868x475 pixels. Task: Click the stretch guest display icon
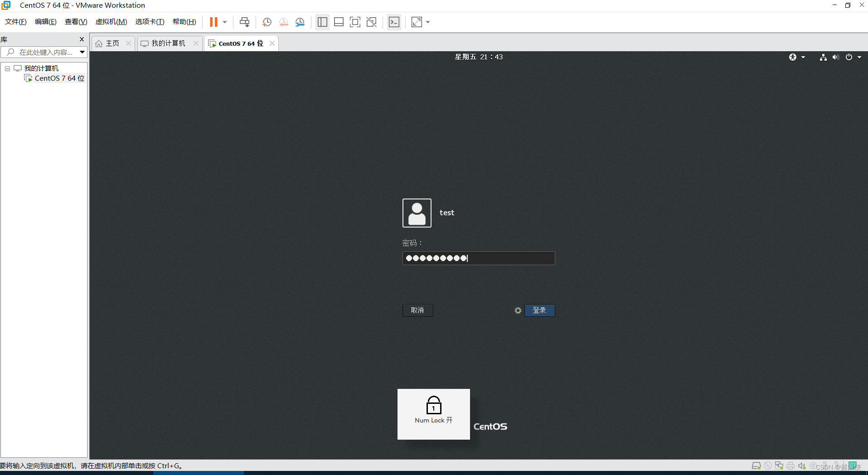tap(417, 22)
